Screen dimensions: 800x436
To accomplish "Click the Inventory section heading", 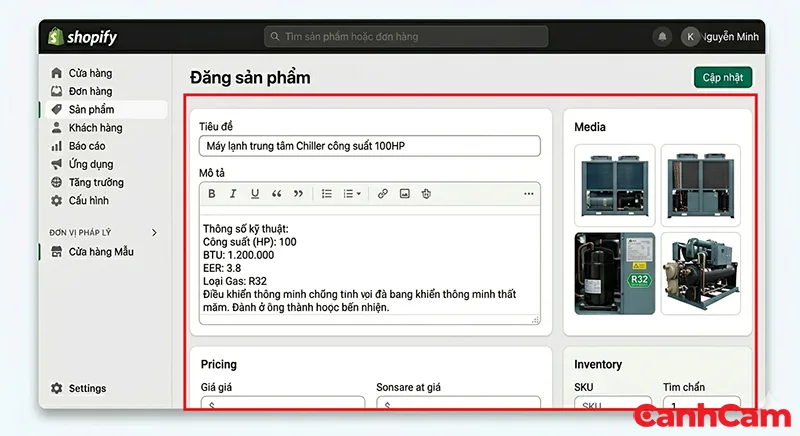I will pyautogui.click(x=598, y=364).
